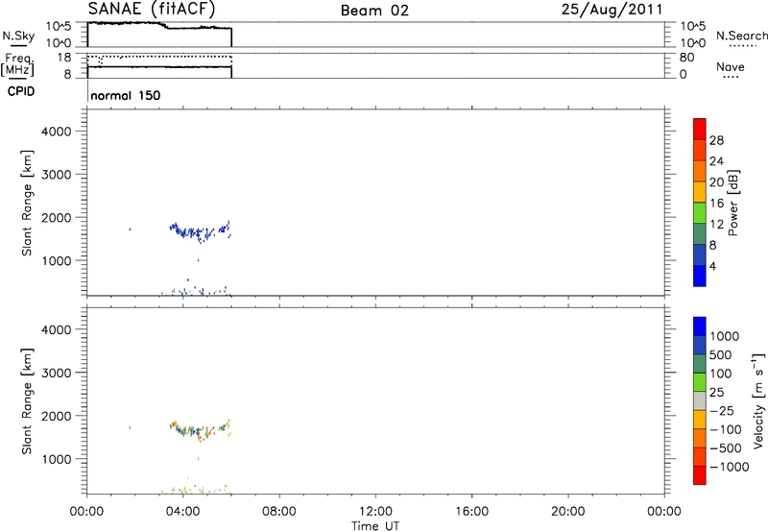Viewport: 768px width, 532px height.
Task: Select the green 12–16 dB power swatch
Action: [x=700, y=213]
